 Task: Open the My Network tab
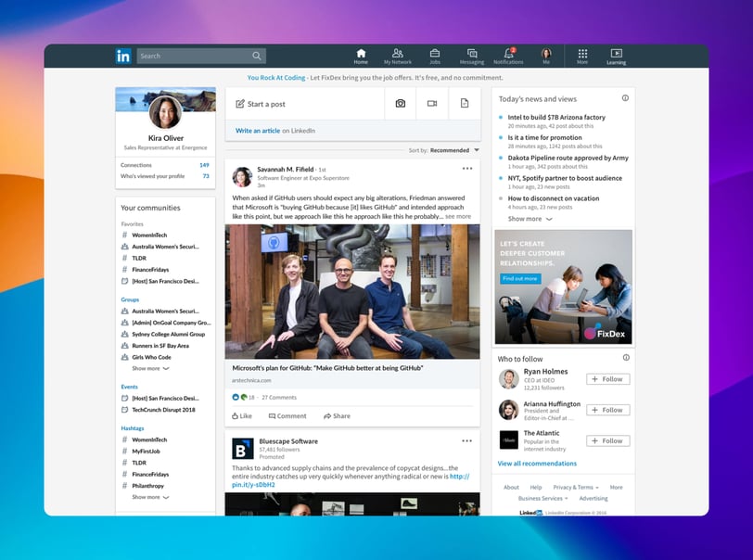[x=397, y=57]
